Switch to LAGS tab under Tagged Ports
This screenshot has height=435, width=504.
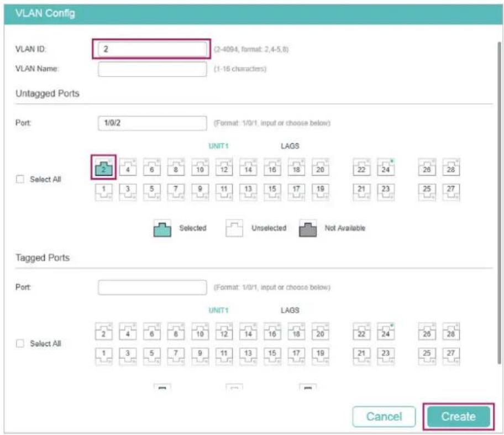click(290, 310)
